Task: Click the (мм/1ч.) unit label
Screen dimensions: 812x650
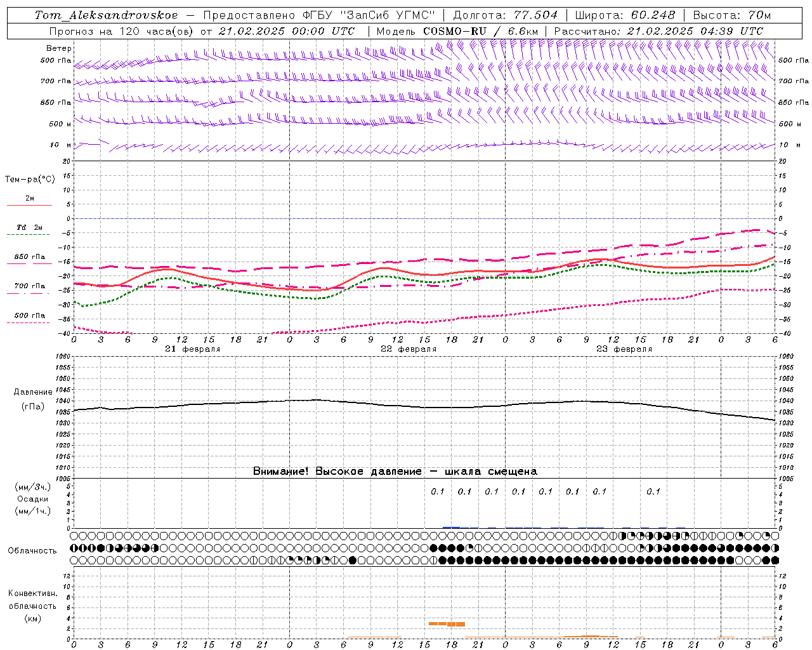Action: click(x=32, y=512)
